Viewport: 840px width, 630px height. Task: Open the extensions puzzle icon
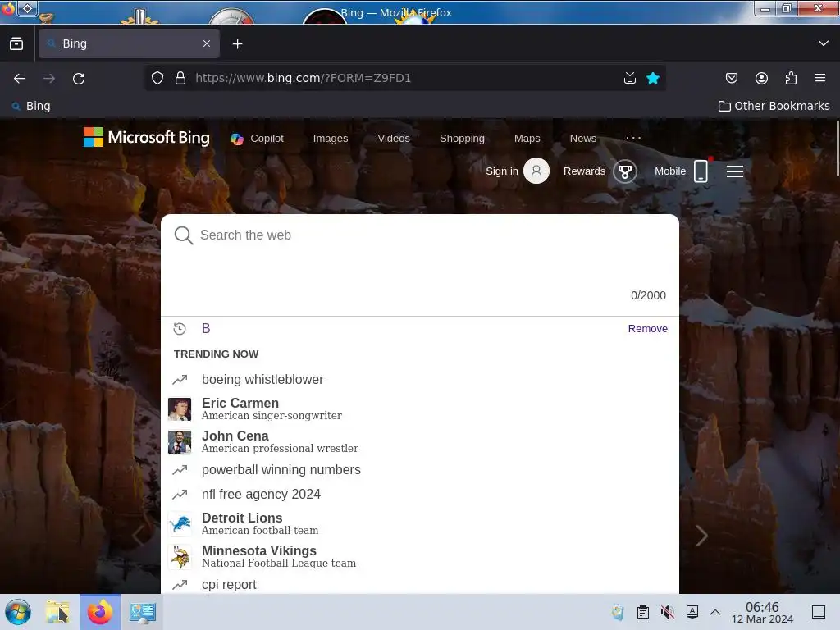791,78
